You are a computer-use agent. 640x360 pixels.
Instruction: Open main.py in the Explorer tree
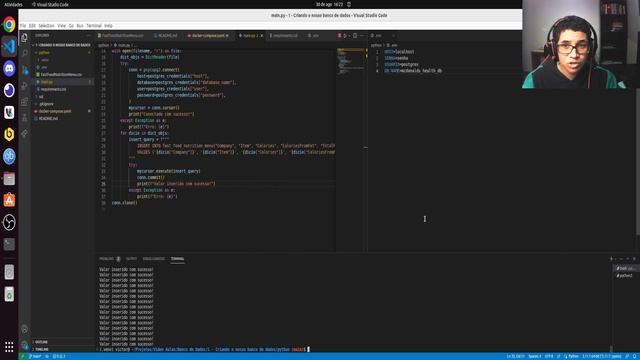pos(63,82)
